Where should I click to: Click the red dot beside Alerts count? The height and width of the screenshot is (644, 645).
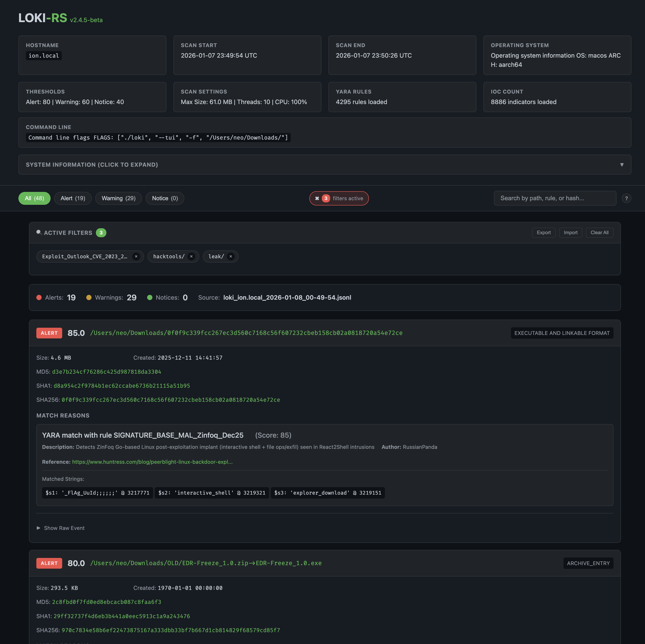pyautogui.click(x=39, y=297)
